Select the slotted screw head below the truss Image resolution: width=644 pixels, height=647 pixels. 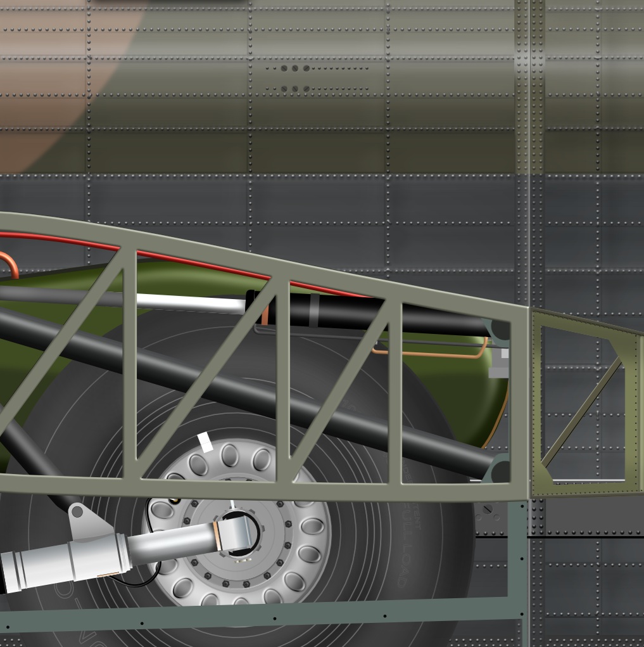click(487, 509)
